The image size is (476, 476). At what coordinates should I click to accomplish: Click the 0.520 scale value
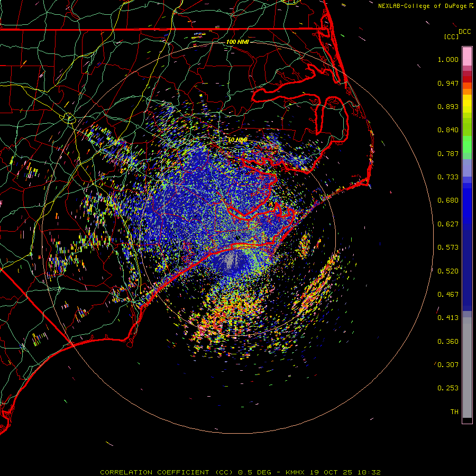coord(448,271)
